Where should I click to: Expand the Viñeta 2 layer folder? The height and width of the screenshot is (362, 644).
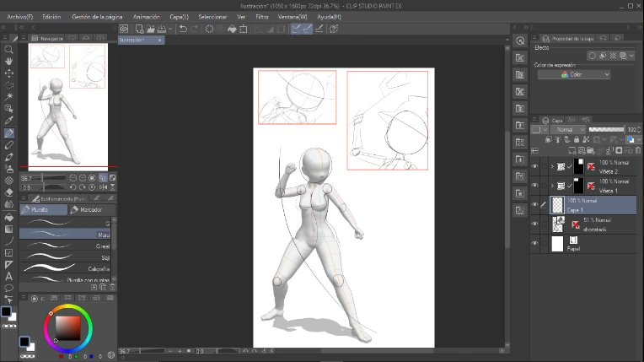coord(552,166)
